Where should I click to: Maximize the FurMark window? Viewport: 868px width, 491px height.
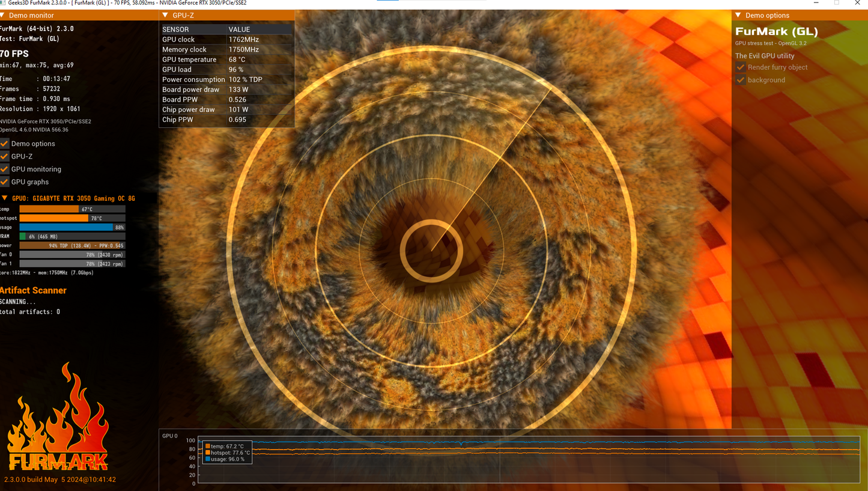tap(836, 3)
